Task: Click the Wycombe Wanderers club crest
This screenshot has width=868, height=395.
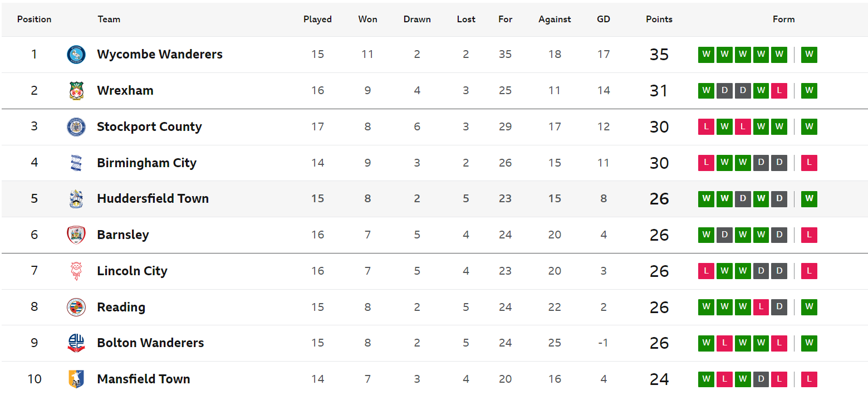Action: (76, 55)
